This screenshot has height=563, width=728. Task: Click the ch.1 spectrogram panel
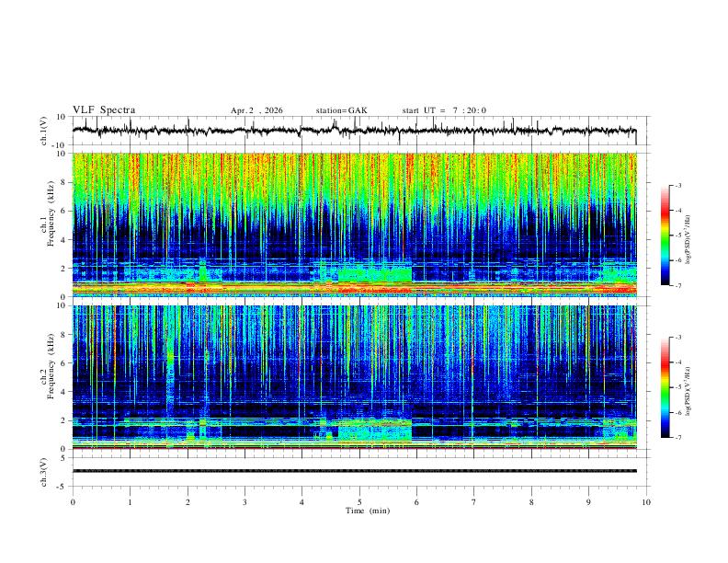[x=354, y=224]
